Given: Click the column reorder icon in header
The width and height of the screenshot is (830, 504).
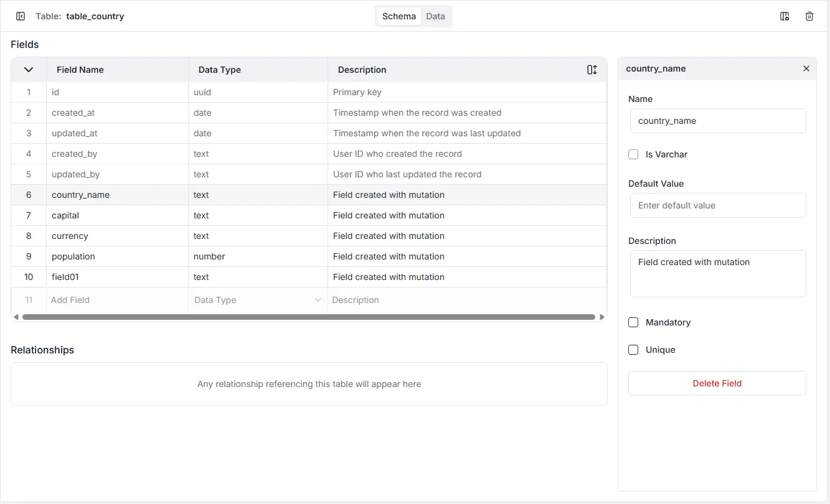Looking at the screenshot, I should tap(592, 70).
